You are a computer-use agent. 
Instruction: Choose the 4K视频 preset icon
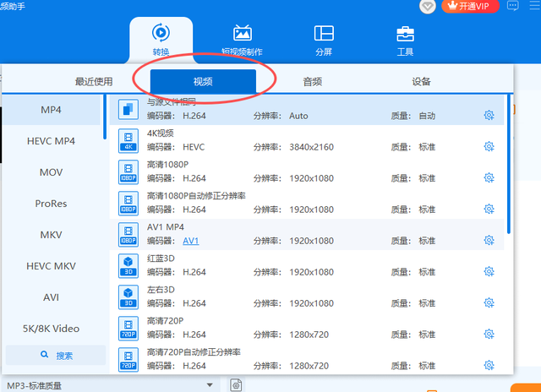point(128,141)
